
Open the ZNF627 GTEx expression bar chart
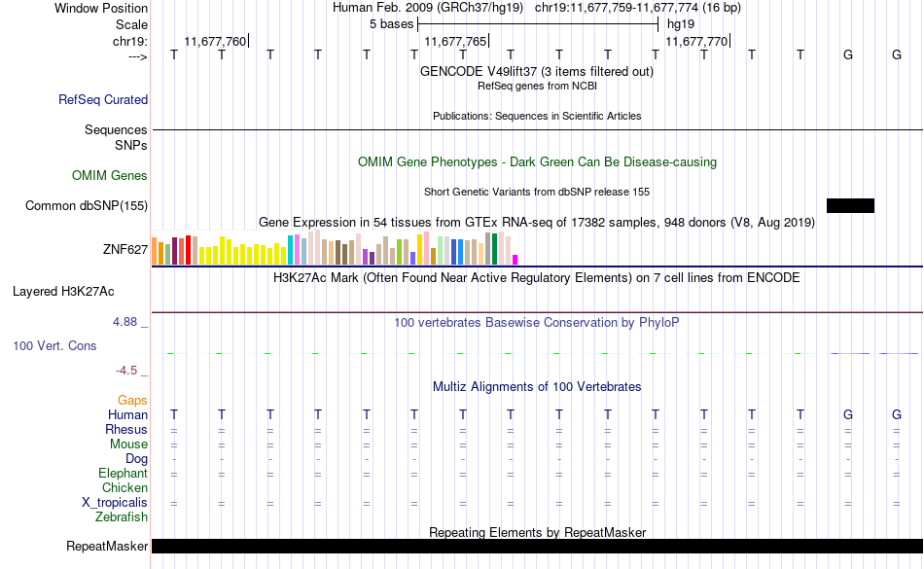pyautogui.click(x=335, y=247)
